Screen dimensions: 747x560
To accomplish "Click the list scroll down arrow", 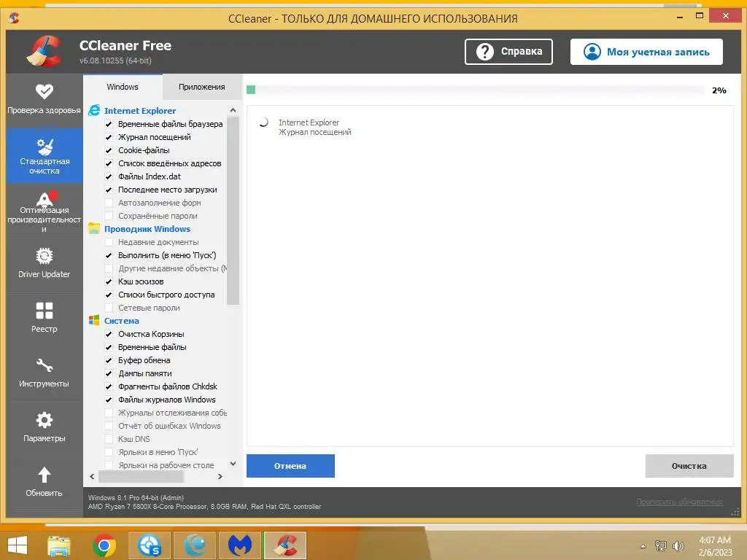I will click(233, 463).
